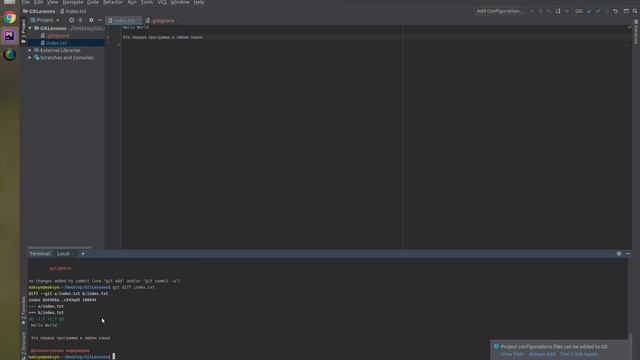Click the terminal command prompt line
The image size is (640, 360).
(x=71, y=357)
